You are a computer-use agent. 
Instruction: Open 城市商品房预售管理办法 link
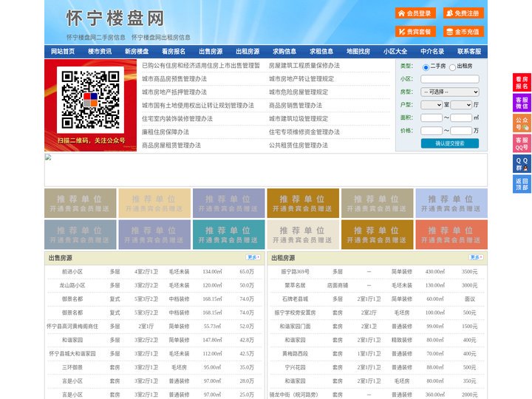point(174,79)
